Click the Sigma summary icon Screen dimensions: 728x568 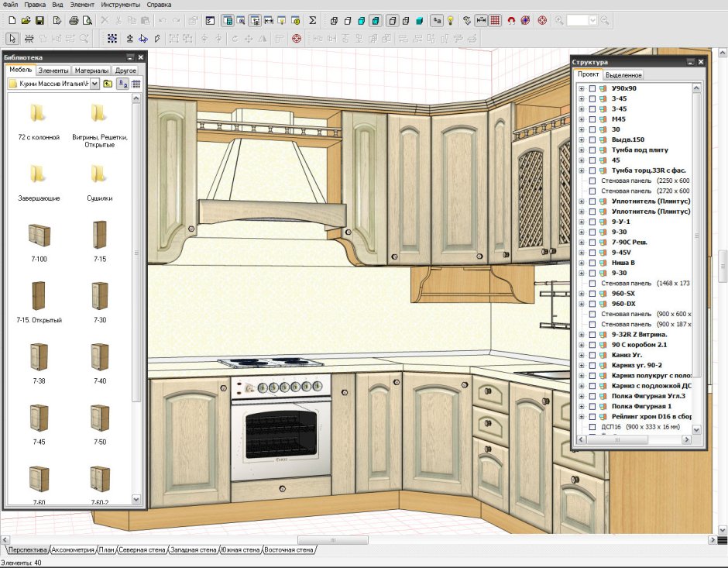coord(312,19)
